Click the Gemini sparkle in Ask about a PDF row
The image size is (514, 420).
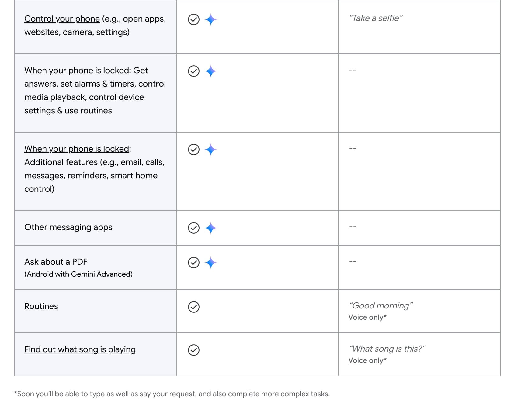[210, 263]
